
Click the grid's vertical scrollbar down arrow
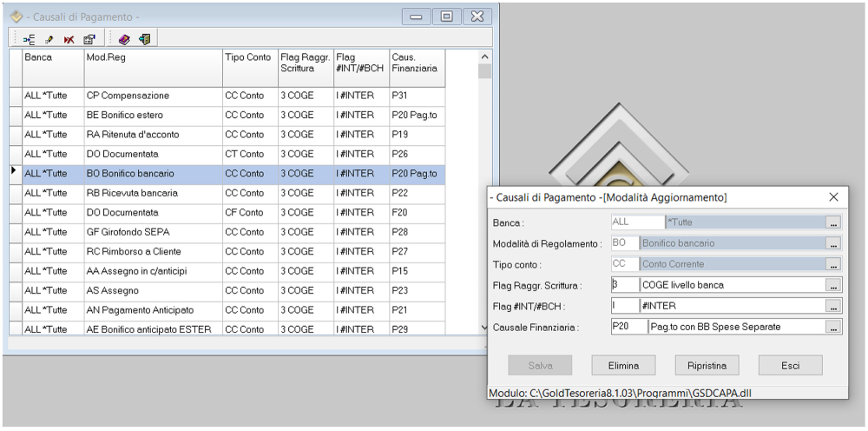pyautogui.click(x=484, y=328)
